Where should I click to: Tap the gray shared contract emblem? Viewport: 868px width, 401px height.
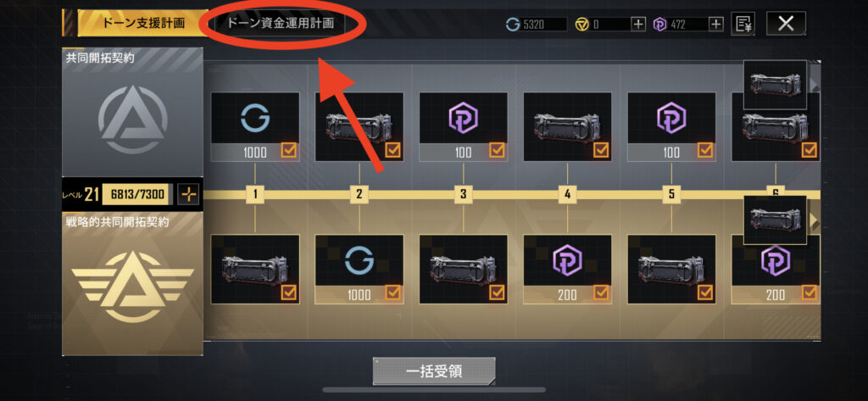point(131,119)
